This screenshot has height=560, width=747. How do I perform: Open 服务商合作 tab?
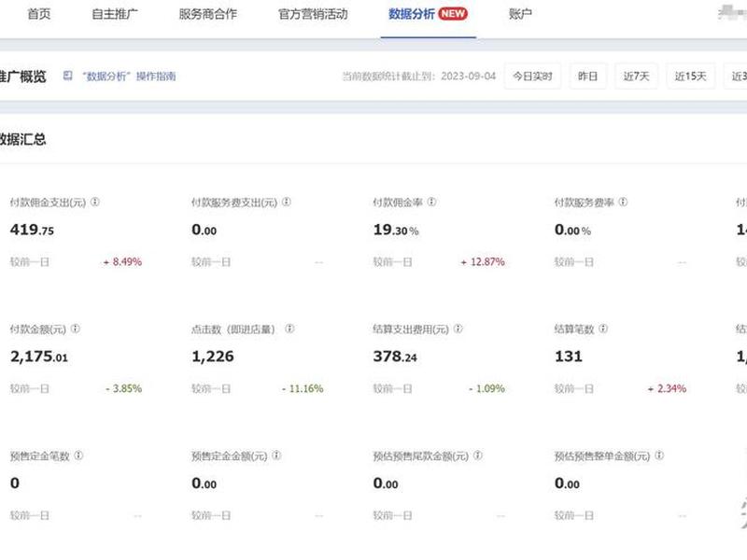pyautogui.click(x=207, y=14)
